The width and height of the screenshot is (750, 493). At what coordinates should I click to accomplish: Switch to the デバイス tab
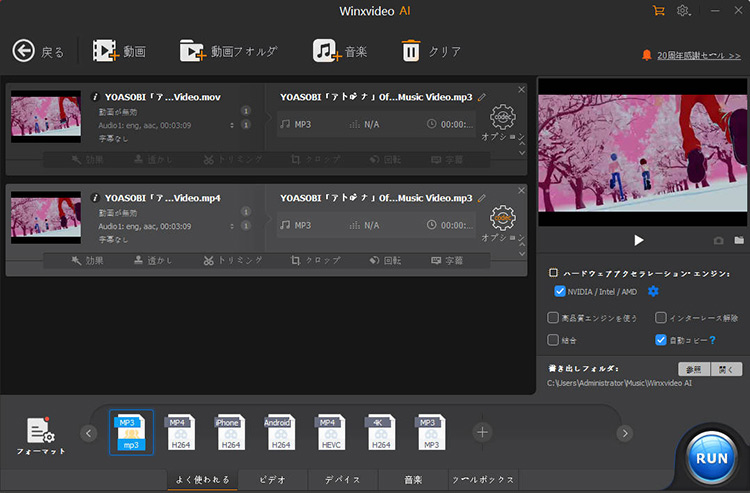click(343, 480)
